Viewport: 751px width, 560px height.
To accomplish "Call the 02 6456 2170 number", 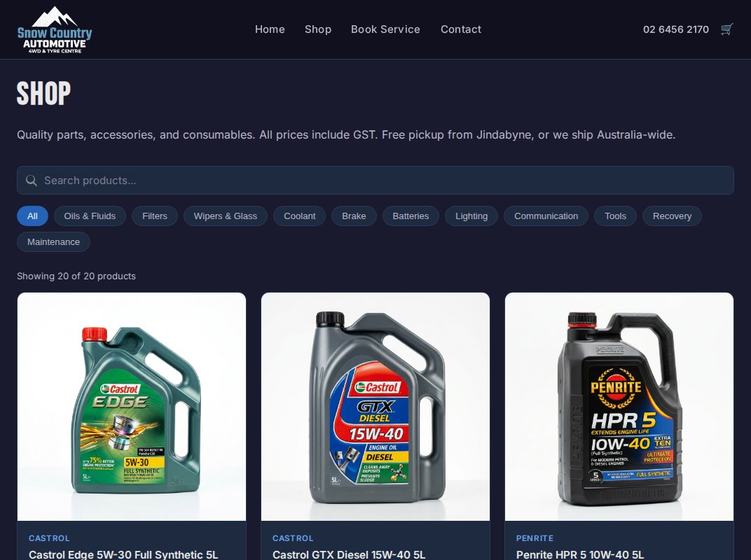I will 676,29.
